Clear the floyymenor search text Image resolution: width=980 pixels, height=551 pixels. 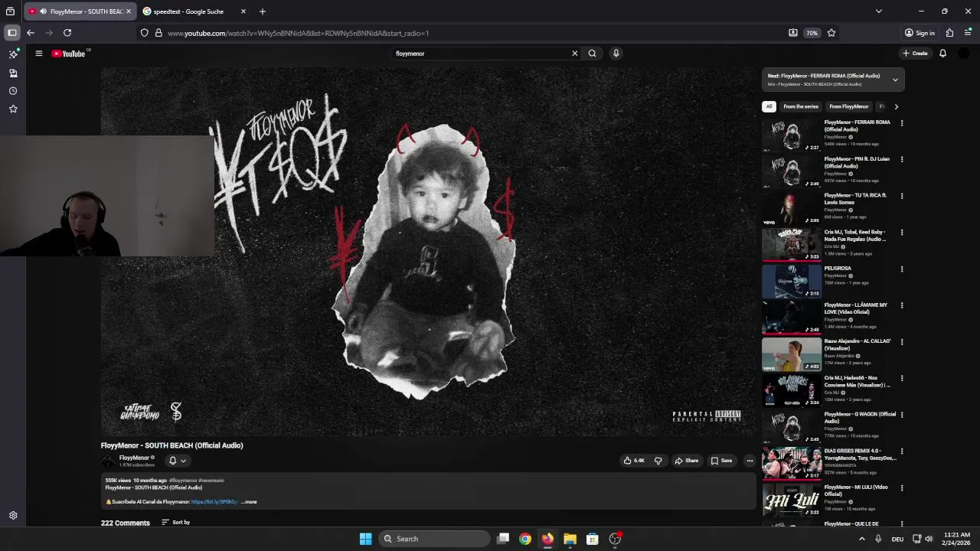tap(574, 54)
